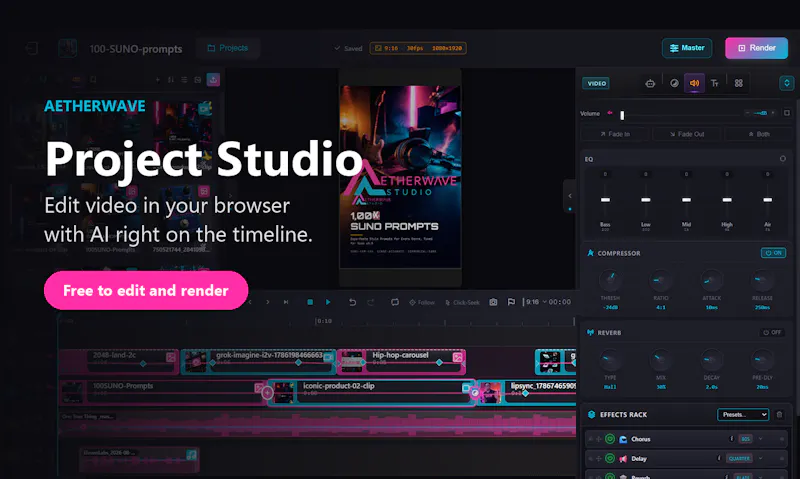Open the 9:16 aspect ratio dropdown

(x=536, y=302)
